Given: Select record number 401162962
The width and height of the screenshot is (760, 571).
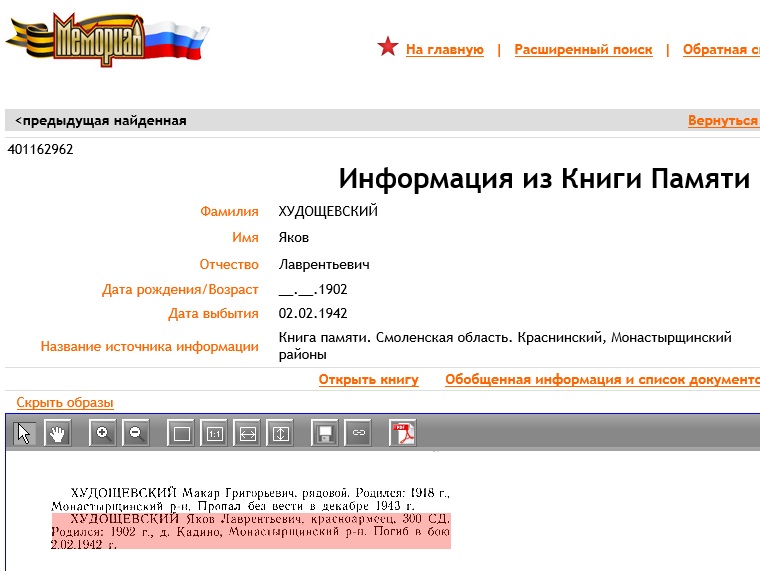Looking at the screenshot, I should point(40,149).
